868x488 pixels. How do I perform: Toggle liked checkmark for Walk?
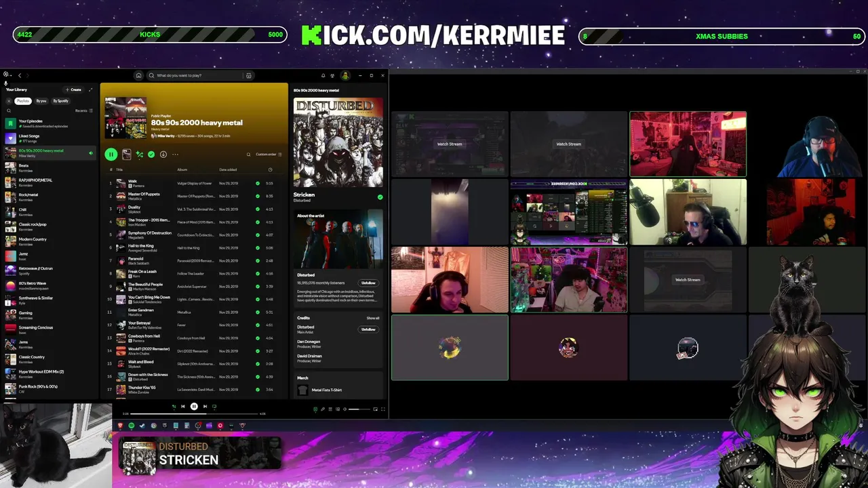258,184
